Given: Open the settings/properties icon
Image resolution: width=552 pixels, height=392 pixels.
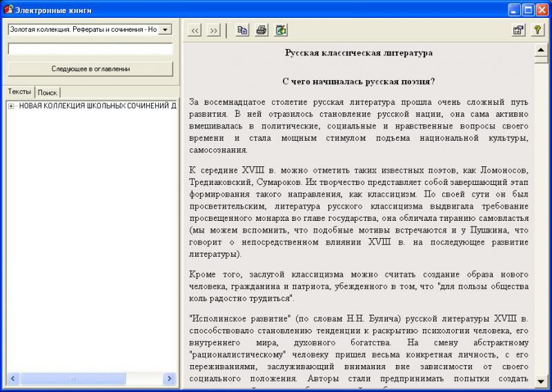Looking at the screenshot, I should point(517,30).
